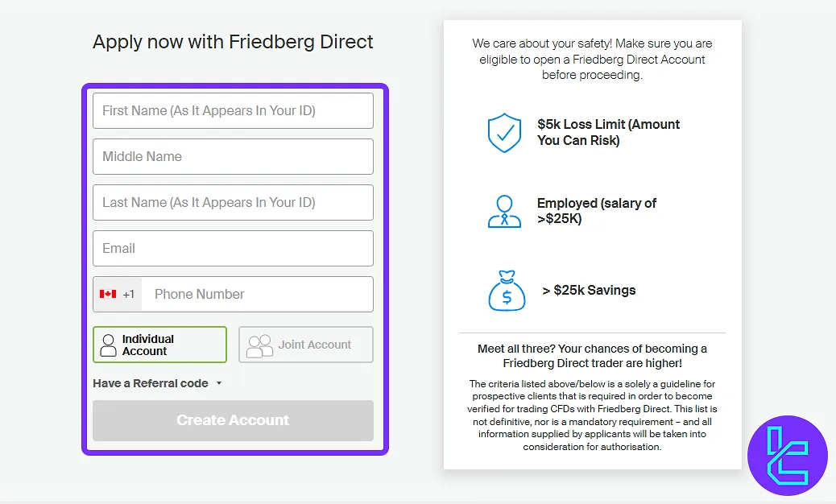836x504 pixels.
Task: Click the employed person icon
Action: click(504, 212)
